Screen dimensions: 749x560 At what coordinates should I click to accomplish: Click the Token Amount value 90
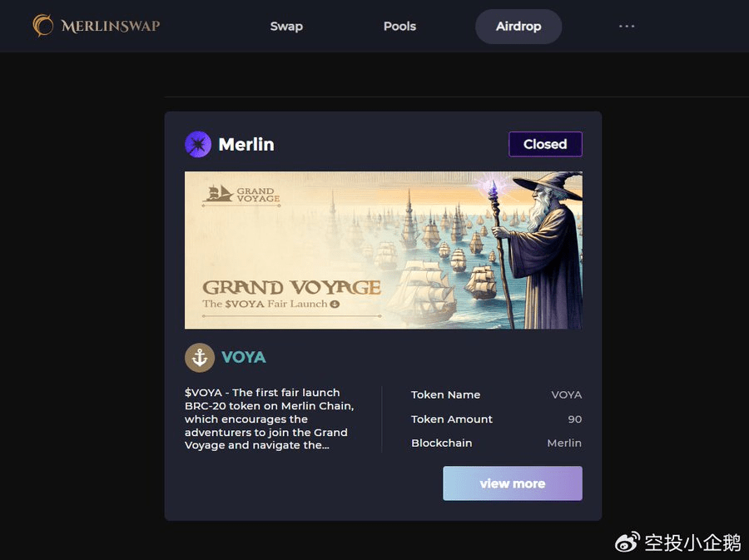(x=574, y=419)
